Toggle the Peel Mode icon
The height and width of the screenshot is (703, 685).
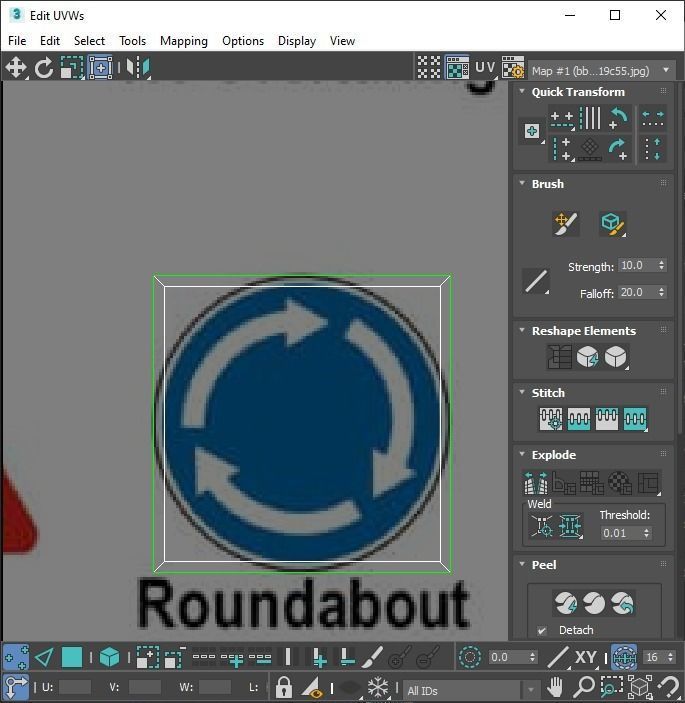[x=594, y=603]
